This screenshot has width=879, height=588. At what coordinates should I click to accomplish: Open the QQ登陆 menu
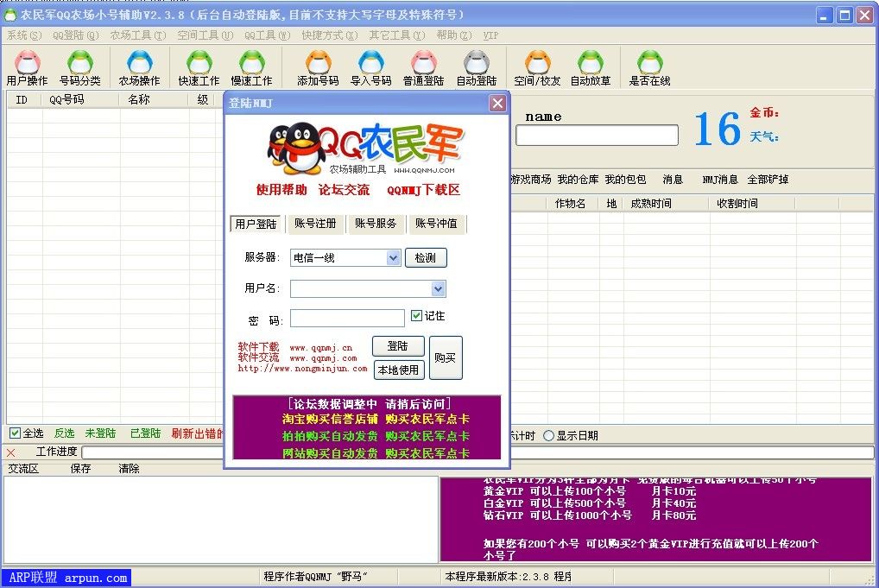tap(76, 35)
